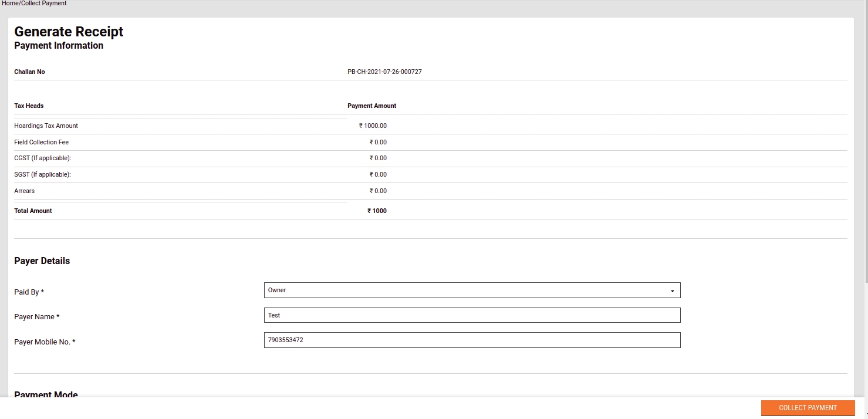The width and height of the screenshot is (868, 419).
Task: Open the Paid By dropdown showing Owner
Action: (x=471, y=290)
